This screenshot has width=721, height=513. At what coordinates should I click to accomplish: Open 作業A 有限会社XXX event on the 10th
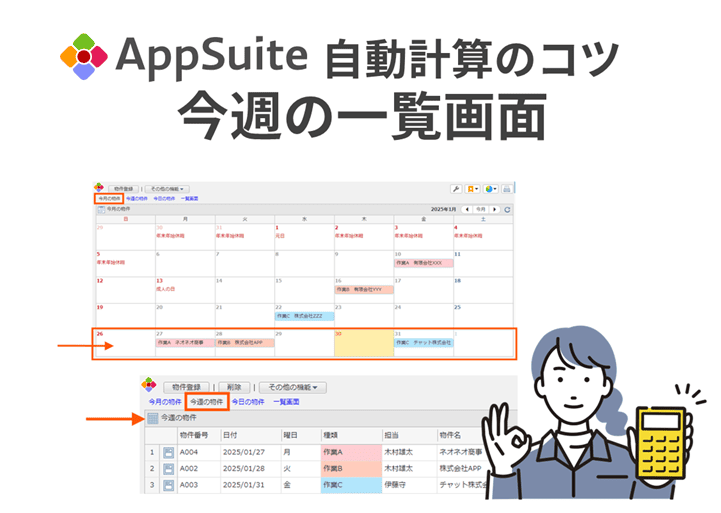423,263
